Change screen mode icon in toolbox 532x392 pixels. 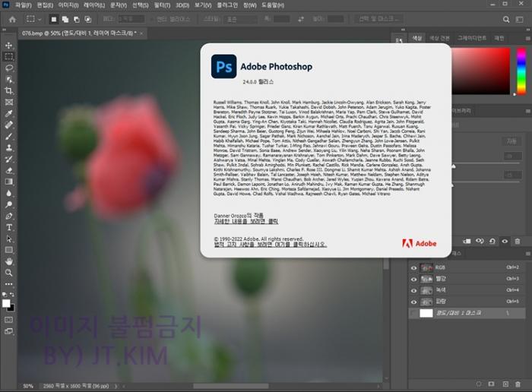click(9, 331)
